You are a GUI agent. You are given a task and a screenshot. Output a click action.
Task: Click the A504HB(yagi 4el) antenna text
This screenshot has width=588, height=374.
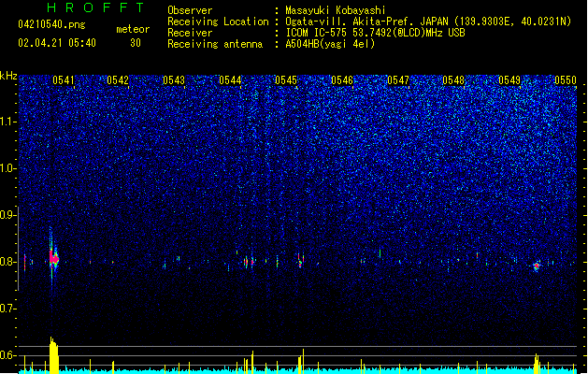330,44
